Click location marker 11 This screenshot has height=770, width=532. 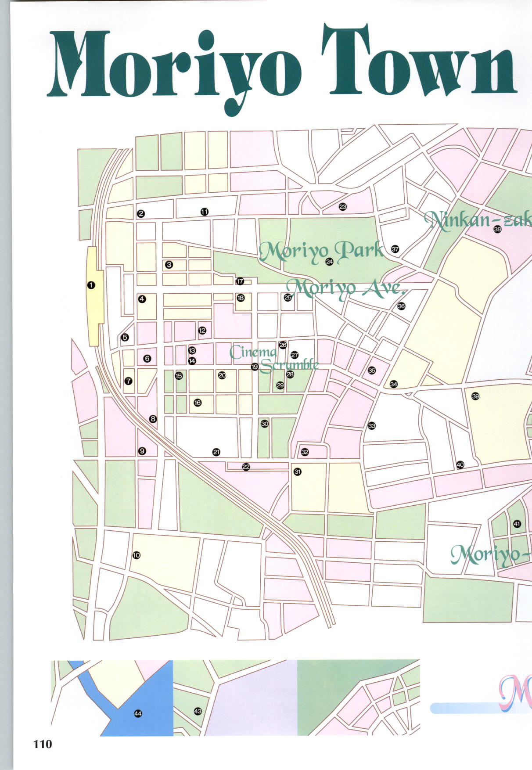click(x=205, y=212)
